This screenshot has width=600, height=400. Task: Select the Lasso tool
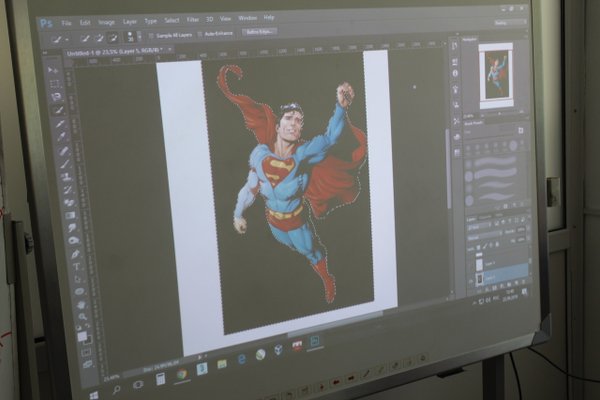coord(56,97)
